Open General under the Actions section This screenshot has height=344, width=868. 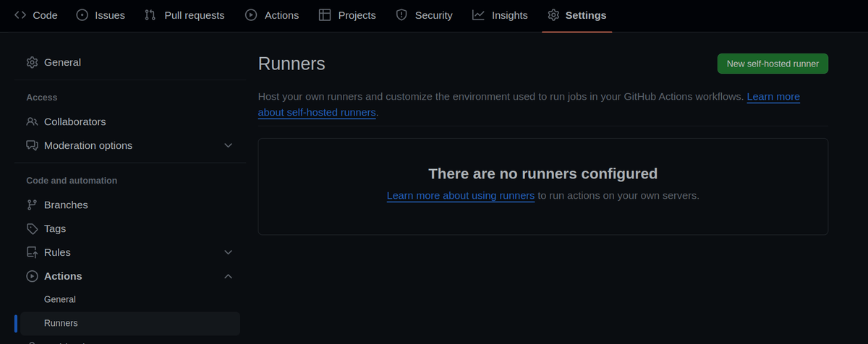click(130, 299)
